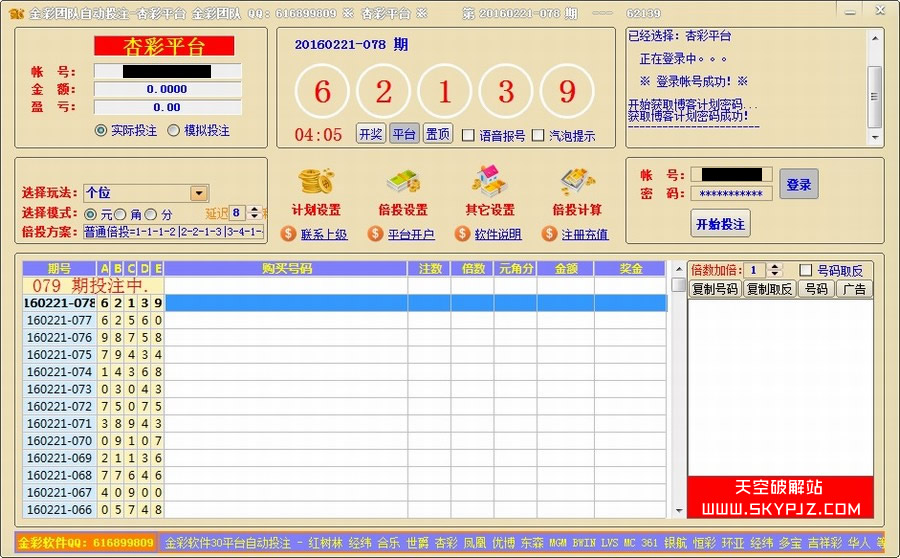Image resolution: width=900 pixels, height=558 pixels.
Task: Open 计划设置 gold coins icon
Action: pos(316,182)
